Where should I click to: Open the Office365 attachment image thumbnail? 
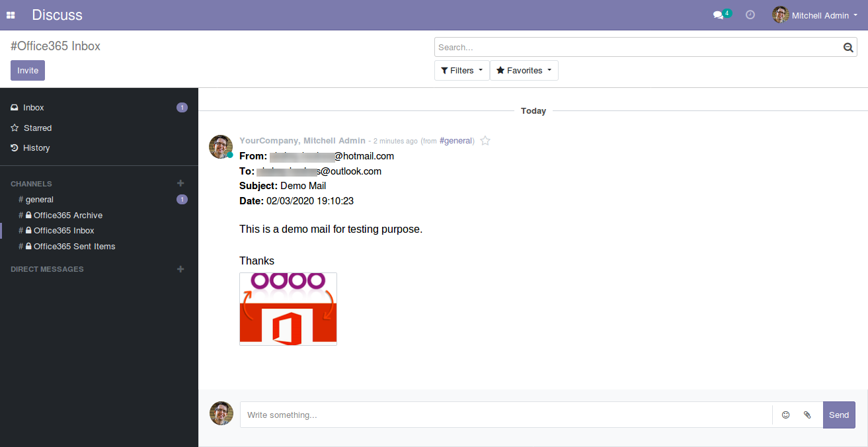click(x=288, y=309)
